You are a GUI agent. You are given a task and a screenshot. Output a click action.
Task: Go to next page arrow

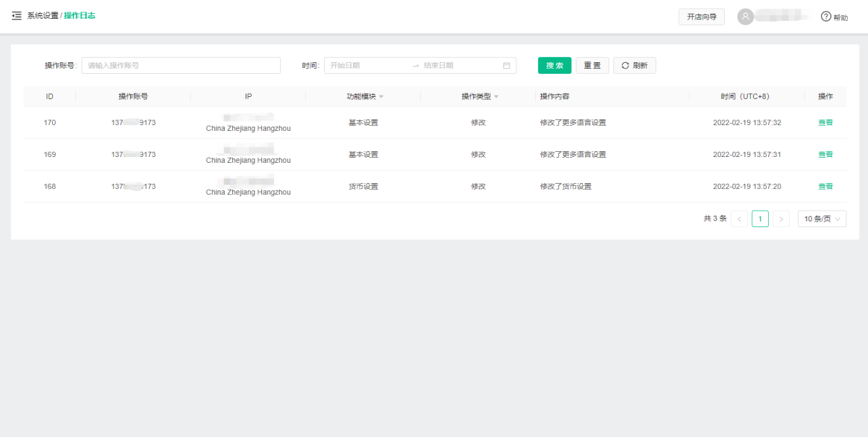[x=780, y=219]
